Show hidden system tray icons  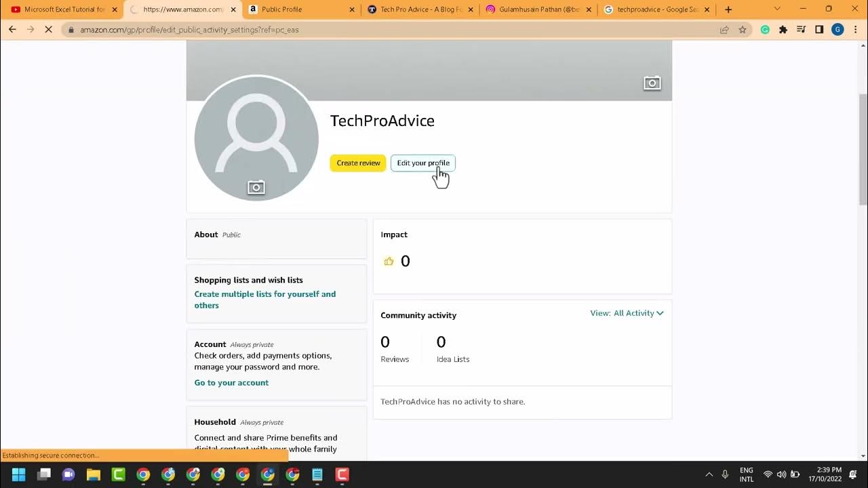click(x=709, y=474)
